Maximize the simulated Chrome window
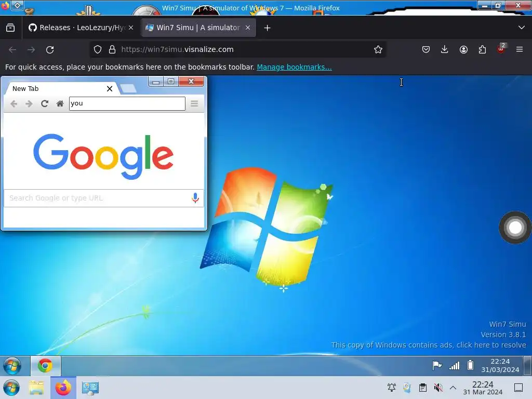Image resolution: width=532 pixels, height=399 pixels. pos(171,82)
